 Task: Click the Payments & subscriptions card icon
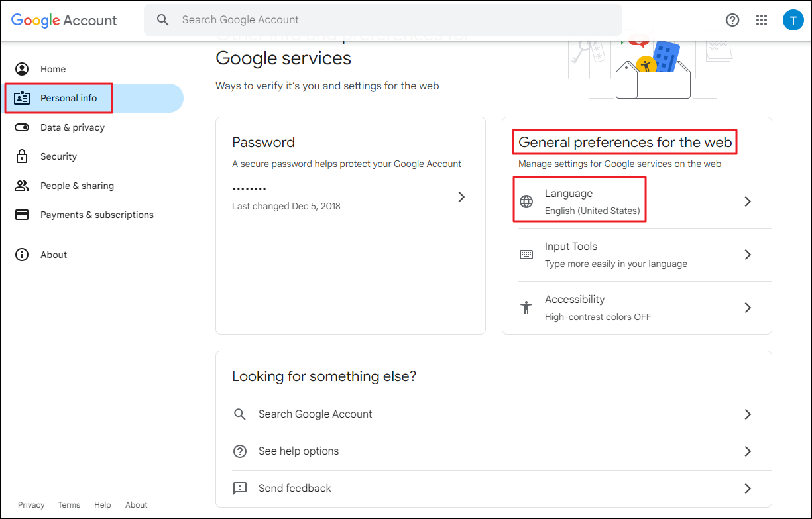point(22,215)
